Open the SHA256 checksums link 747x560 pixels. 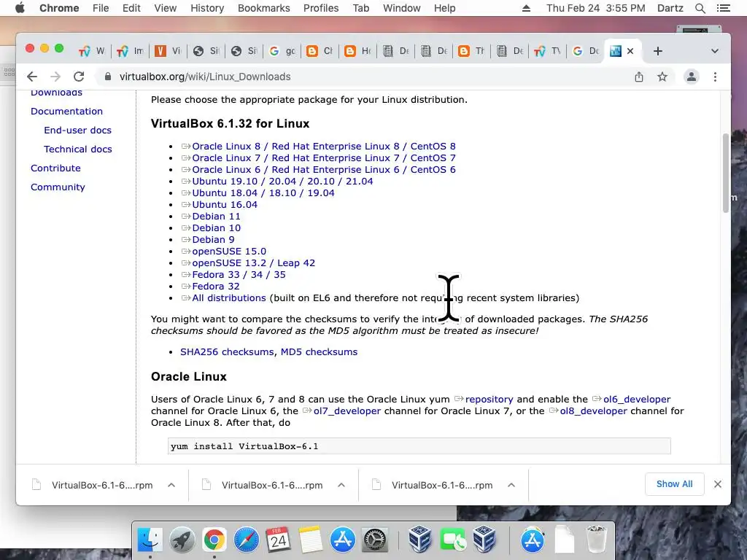pyautogui.click(x=227, y=352)
